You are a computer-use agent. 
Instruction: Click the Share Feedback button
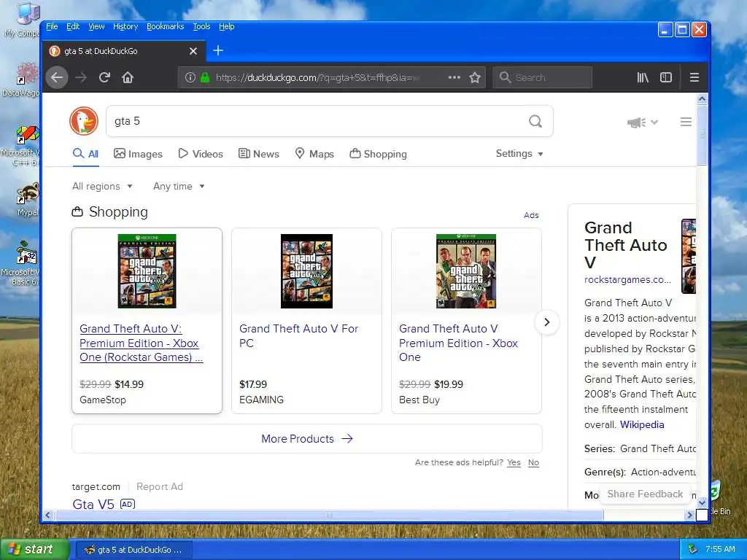(645, 494)
